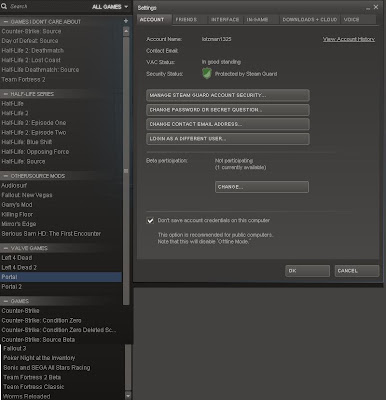Click Change Contact Email Address button

(x=228, y=124)
